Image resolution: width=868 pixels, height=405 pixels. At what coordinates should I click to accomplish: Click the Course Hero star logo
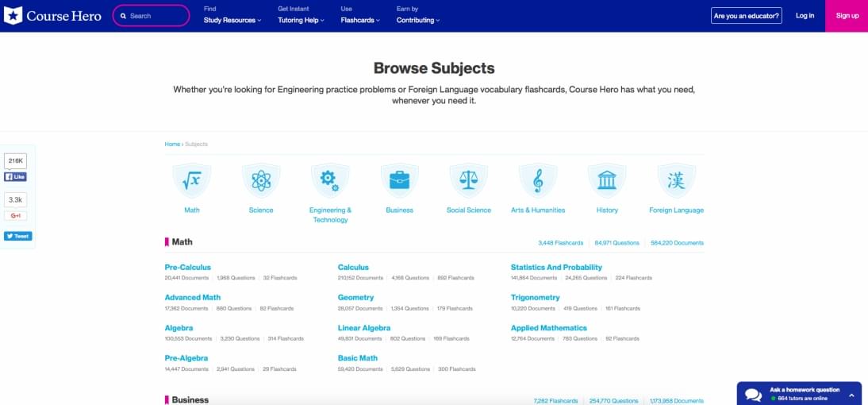click(13, 16)
